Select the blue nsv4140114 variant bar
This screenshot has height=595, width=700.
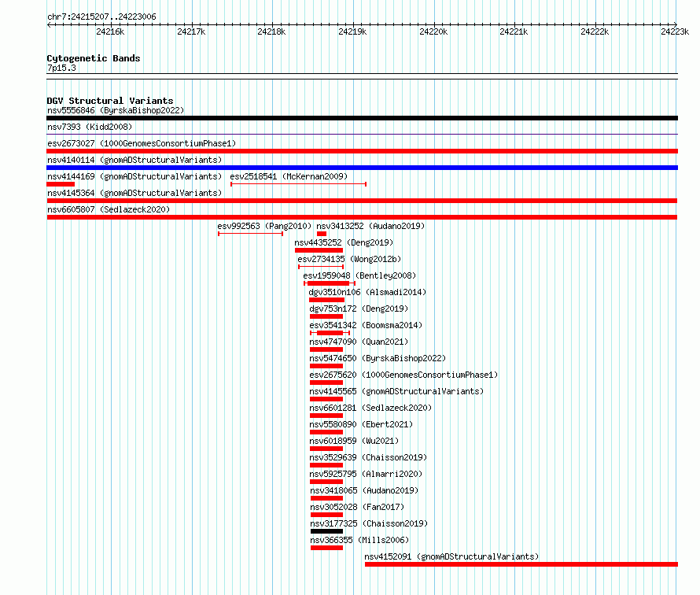tap(362, 168)
